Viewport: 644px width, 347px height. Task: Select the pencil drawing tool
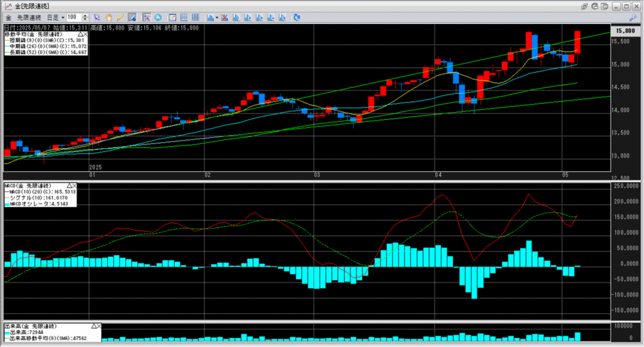coord(120,17)
